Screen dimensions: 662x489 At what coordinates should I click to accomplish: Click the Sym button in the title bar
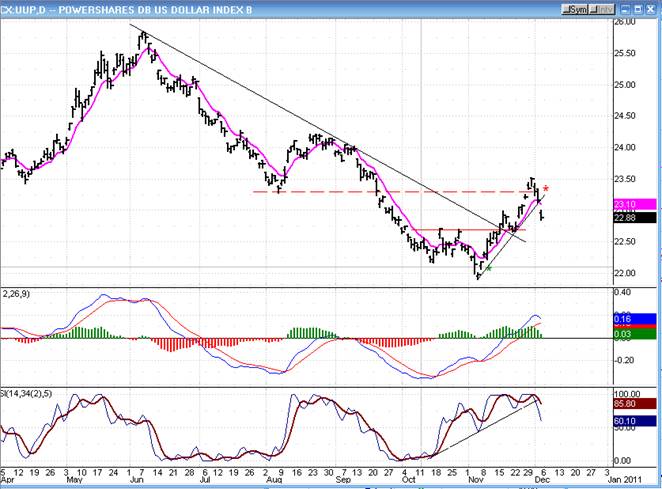click(x=576, y=9)
